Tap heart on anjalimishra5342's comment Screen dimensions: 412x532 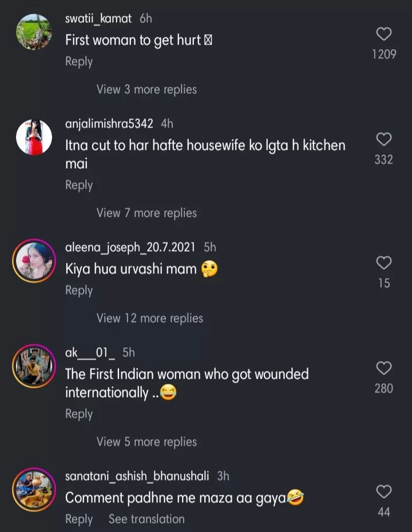384,139
